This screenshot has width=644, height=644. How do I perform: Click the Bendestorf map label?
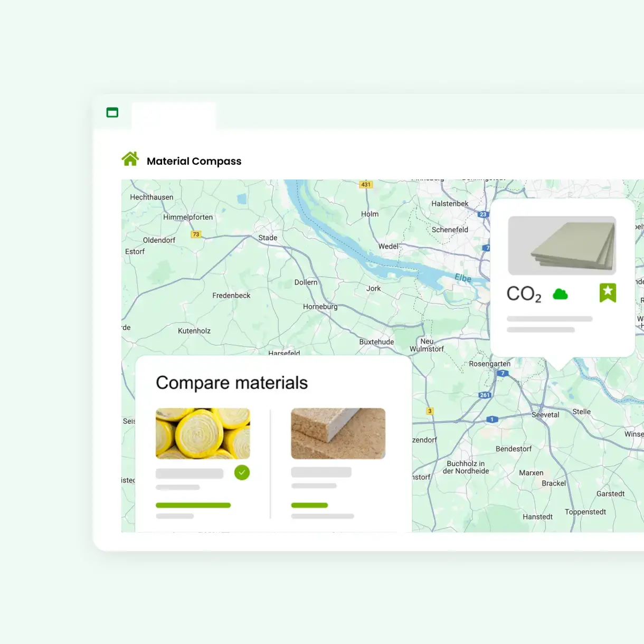(514, 449)
